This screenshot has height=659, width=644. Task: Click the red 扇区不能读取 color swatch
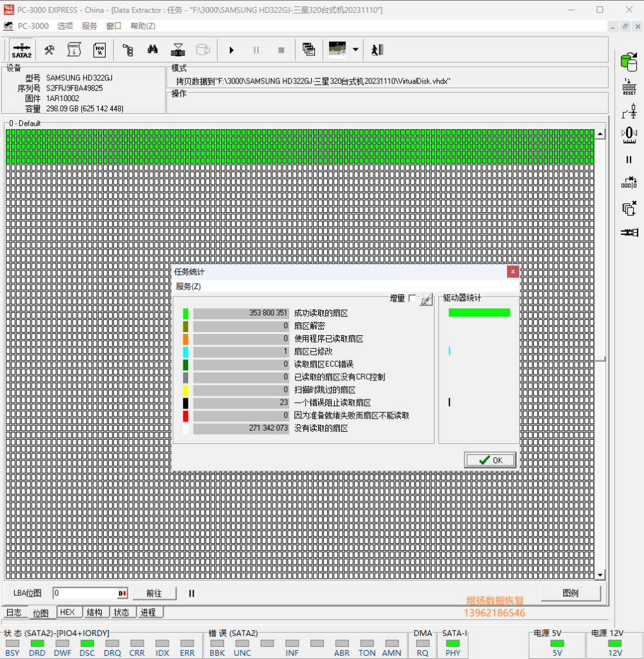point(185,416)
